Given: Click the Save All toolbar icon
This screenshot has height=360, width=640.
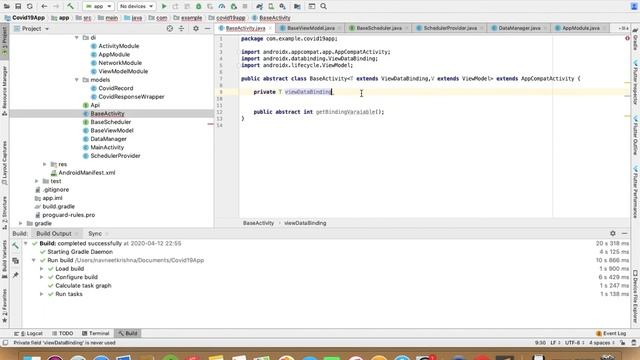Looking at the screenshot, I should [x=18, y=6].
